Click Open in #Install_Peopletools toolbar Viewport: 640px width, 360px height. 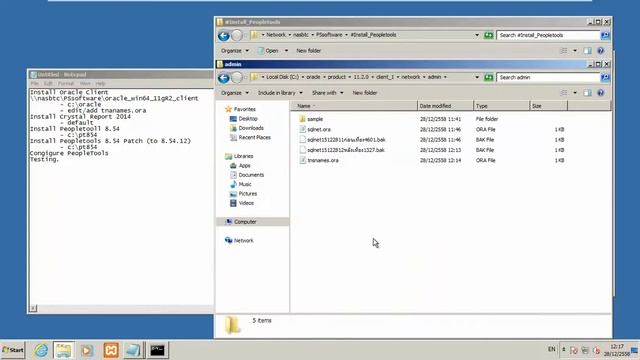269,51
